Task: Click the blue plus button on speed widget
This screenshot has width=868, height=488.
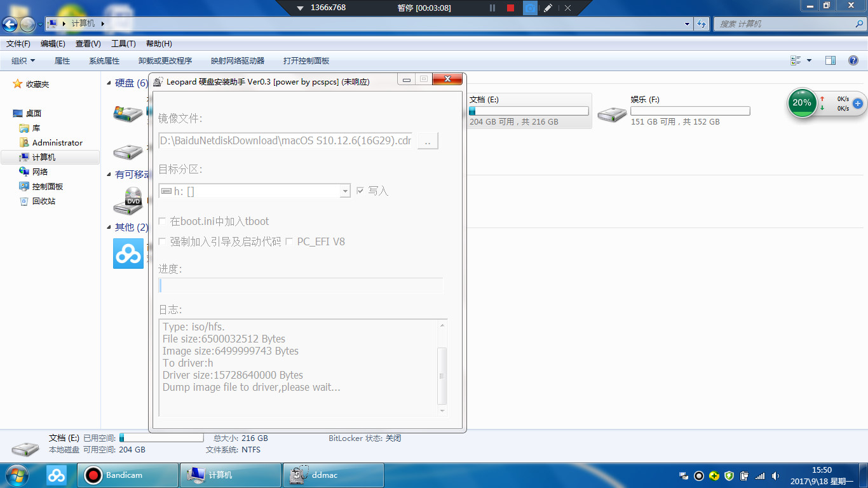Action: click(x=858, y=103)
